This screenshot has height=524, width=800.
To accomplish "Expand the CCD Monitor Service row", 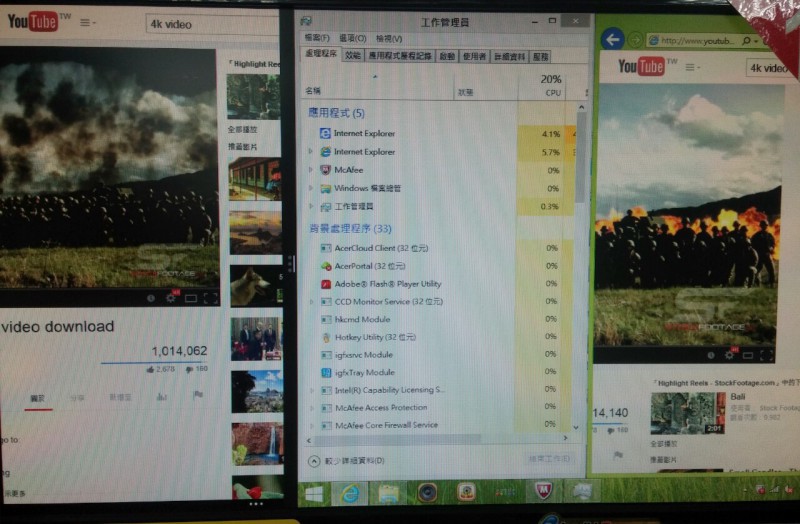I will coord(312,302).
